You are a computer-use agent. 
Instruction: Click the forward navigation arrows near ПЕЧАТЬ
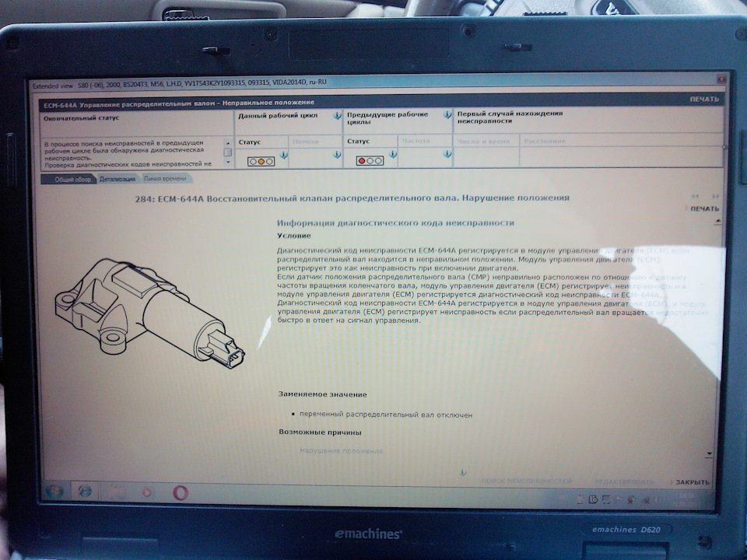[715, 196]
